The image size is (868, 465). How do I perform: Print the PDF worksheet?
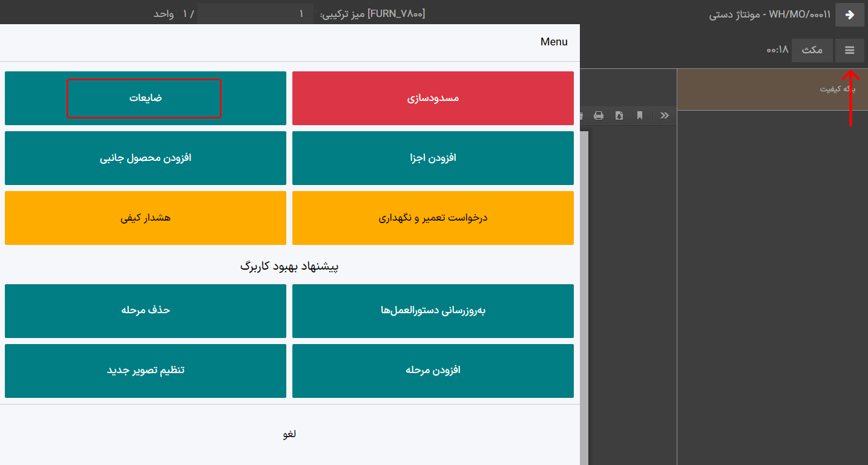click(599, 115)
